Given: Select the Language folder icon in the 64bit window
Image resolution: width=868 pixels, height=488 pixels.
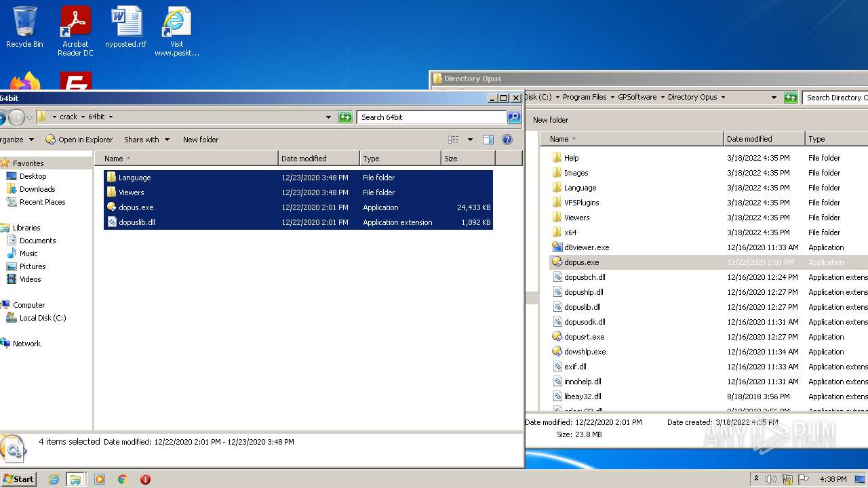Looking at the screenshot, I should tap(112, 178).
